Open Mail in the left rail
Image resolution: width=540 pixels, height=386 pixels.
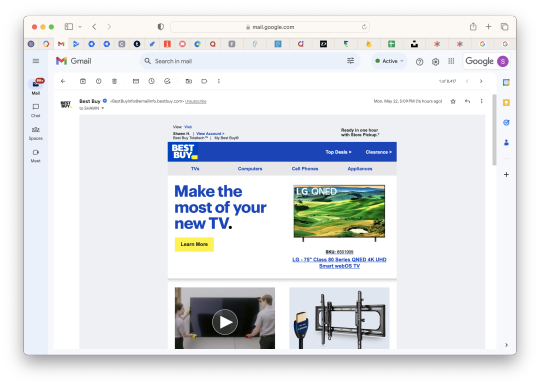pos(36,87)
